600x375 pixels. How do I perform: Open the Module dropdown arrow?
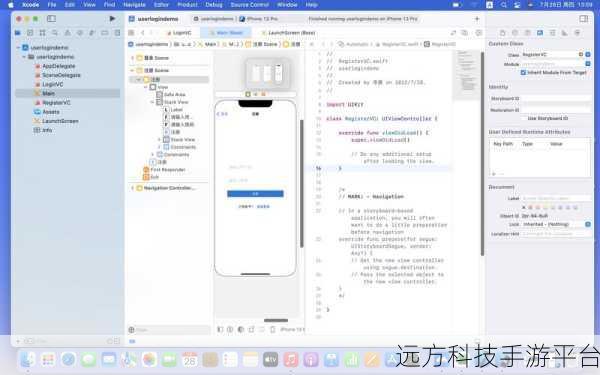point(588,64)
